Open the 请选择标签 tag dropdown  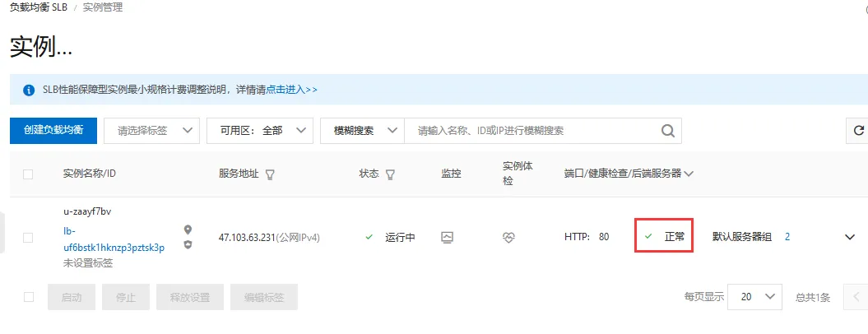pos(151,131)
